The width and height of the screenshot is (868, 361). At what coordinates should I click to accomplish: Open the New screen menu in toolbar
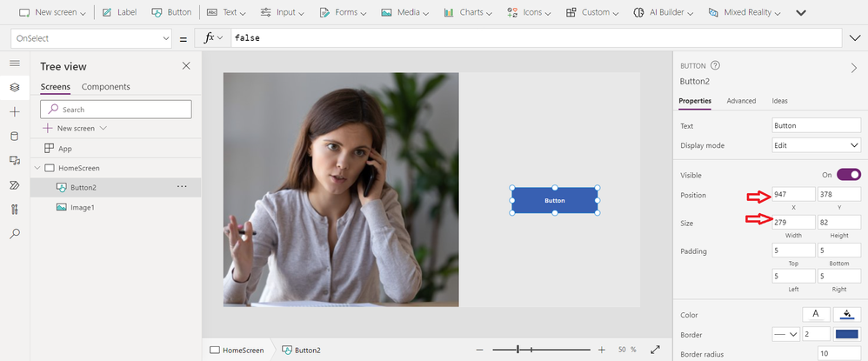tap(52, 12)
